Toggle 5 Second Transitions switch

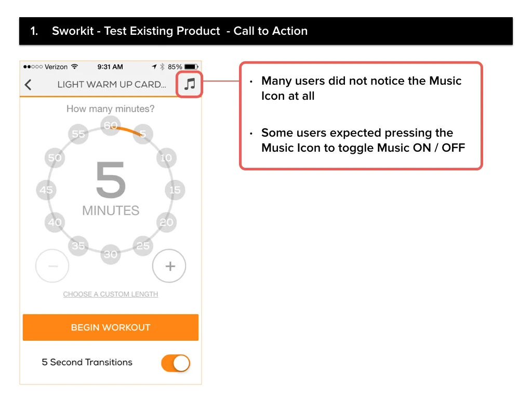176,363
